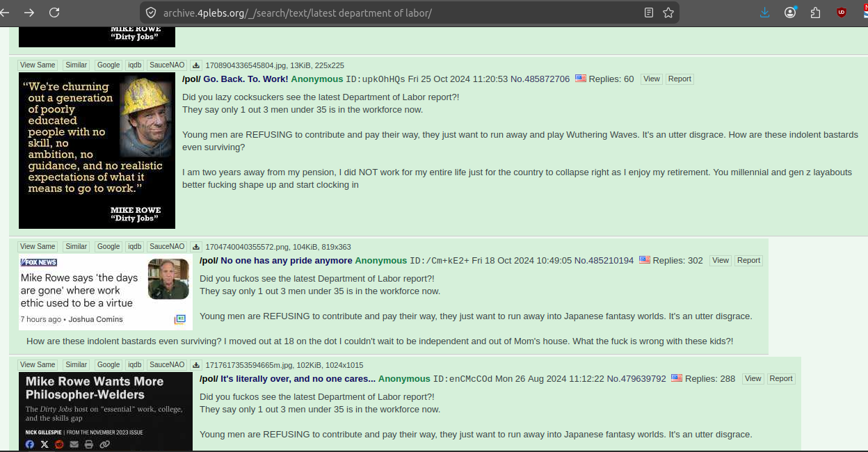Open post number No.479639792
Image resolution: width=868 pixels, height=452 pixels.
(636, 378)
